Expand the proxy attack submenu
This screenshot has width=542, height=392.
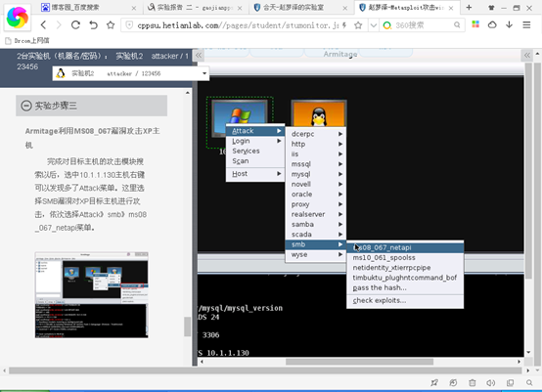coord(316,204)
